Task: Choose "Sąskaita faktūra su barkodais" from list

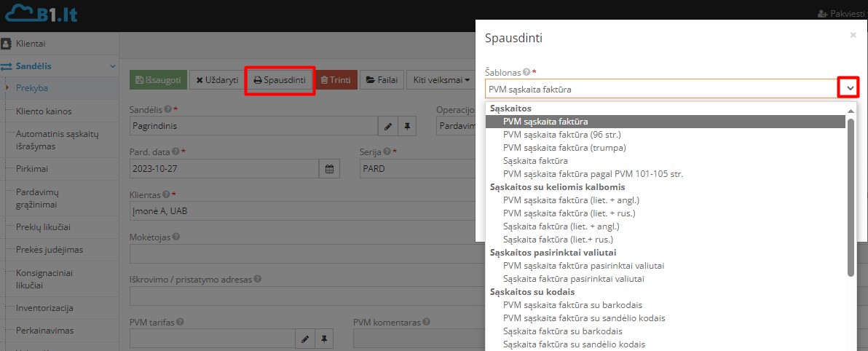Action: (x=562, y=331)
